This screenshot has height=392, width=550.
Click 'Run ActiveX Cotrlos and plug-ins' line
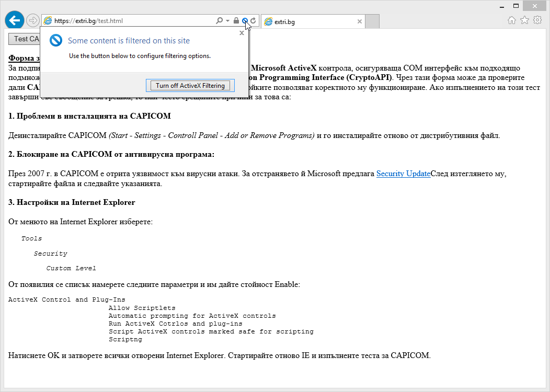(x=175, y=324)
